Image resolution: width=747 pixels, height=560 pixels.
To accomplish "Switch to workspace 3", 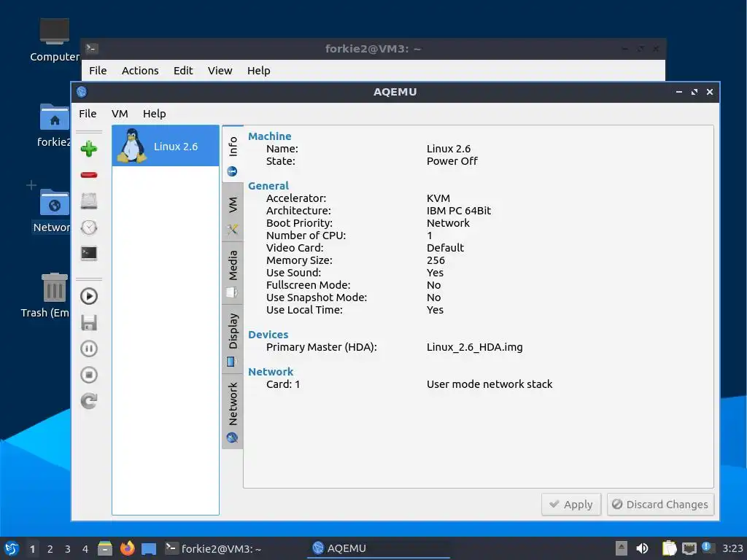I will click(x=68, y=549).
